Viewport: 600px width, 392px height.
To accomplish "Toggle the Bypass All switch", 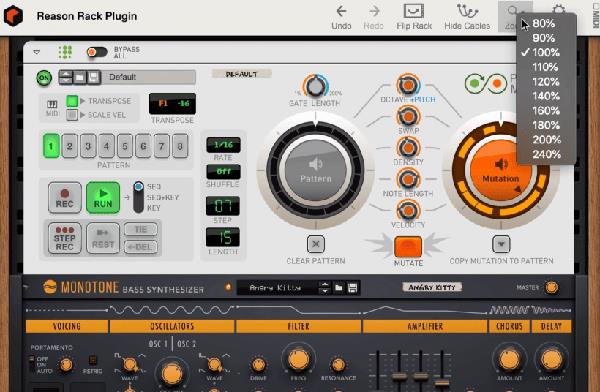I will (97, 52).
